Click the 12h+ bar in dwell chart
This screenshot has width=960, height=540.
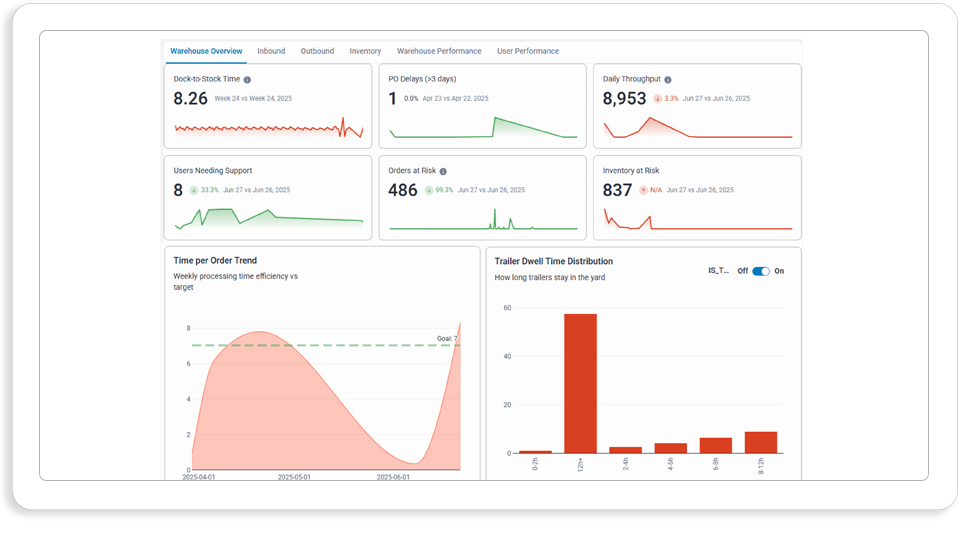coord(580,384)
